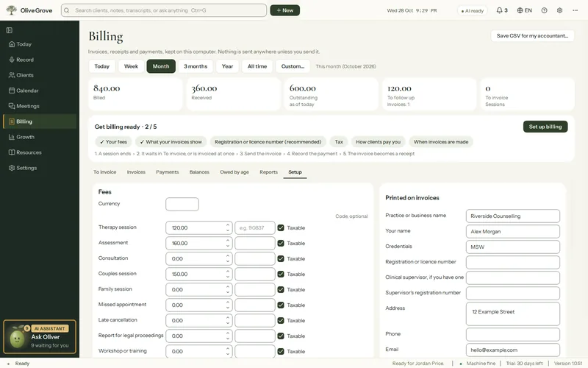Open Growth in the sidebar
Image resolution: width=588 pixels, height=368 pixels.
pos(40,137)
